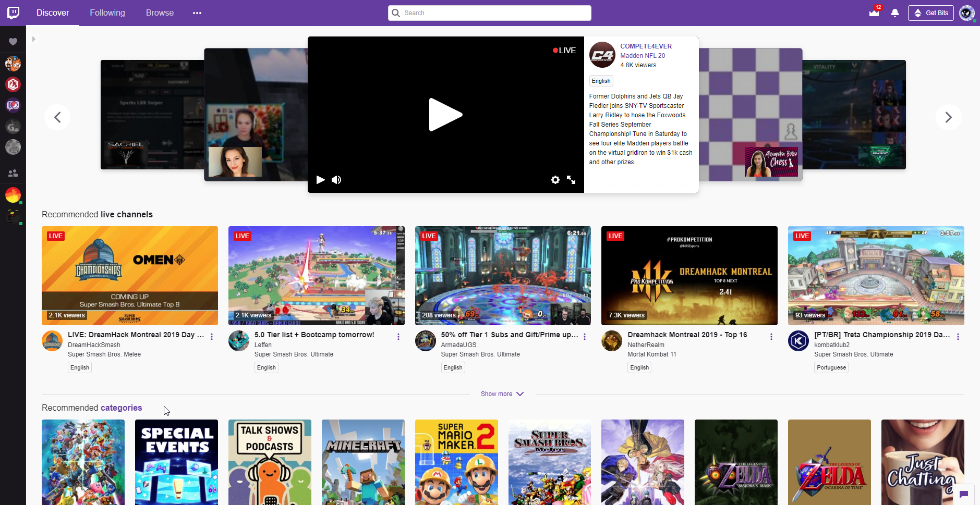This screenshot has width=980, height=505.
Task: Open options menu for ArmadaUGS stream
Action: tap(585, 337)
